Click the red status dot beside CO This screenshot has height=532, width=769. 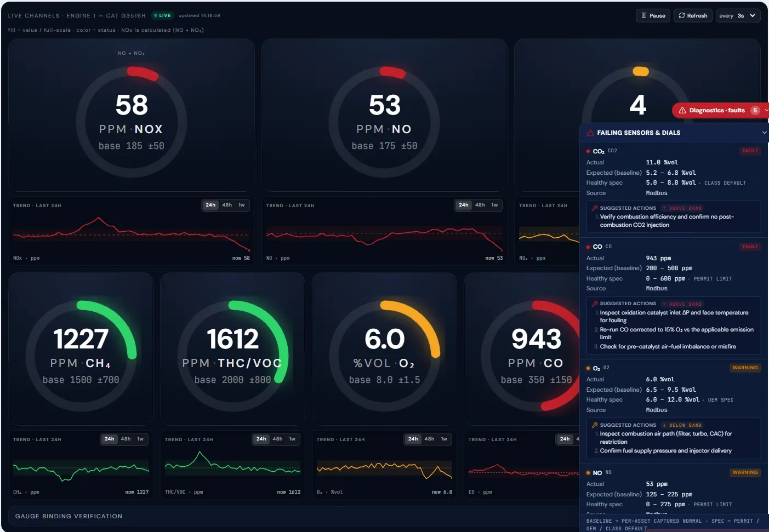tap(588, 247)
